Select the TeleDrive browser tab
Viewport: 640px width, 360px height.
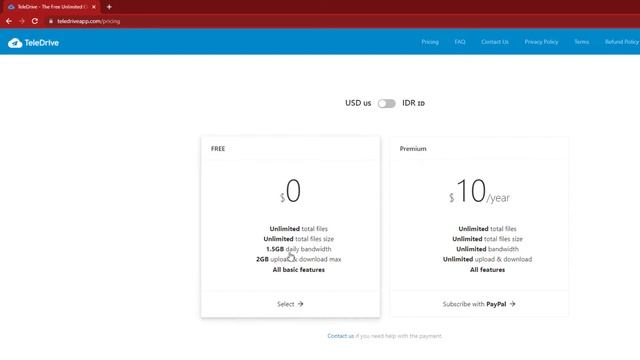click(x=51, y=7)
